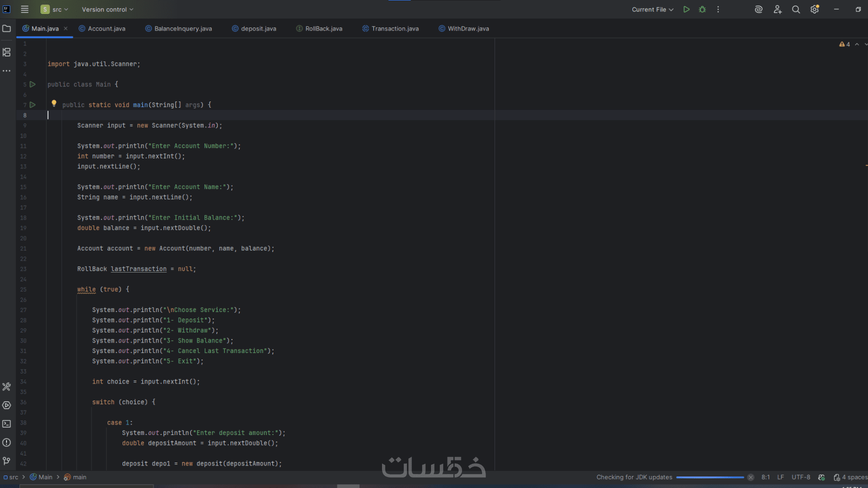The width and height of the screenshot is (868, 488).
Task: Change the UTF-8 file encoding
Action: tap(801, 477)
